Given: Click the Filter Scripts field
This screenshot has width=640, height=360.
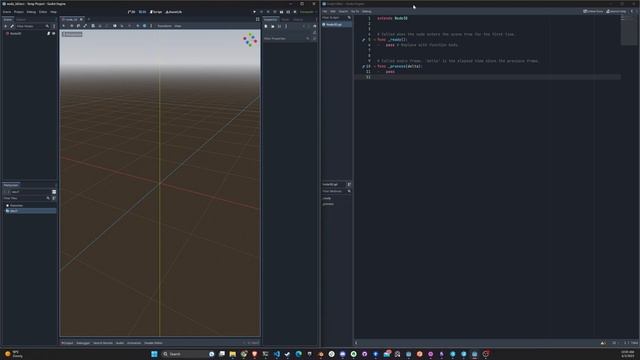Looking at the screenshot, I should pos(337,18).
